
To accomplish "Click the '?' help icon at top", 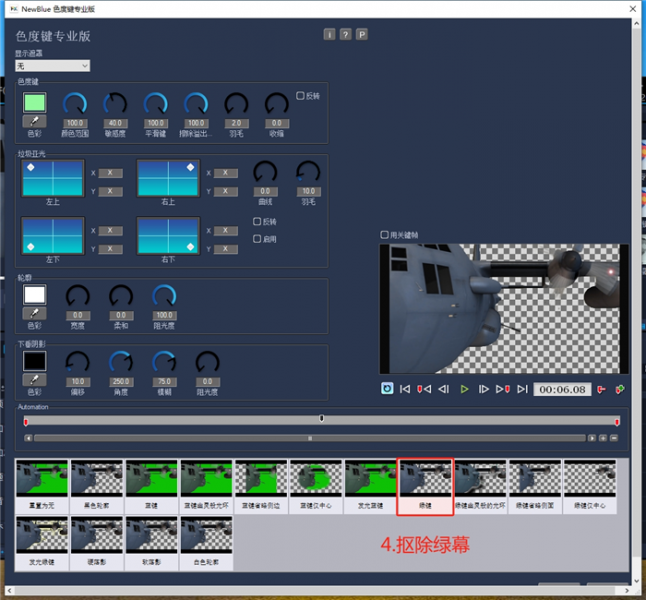I will pyautogui.click(x=345, y=34).
